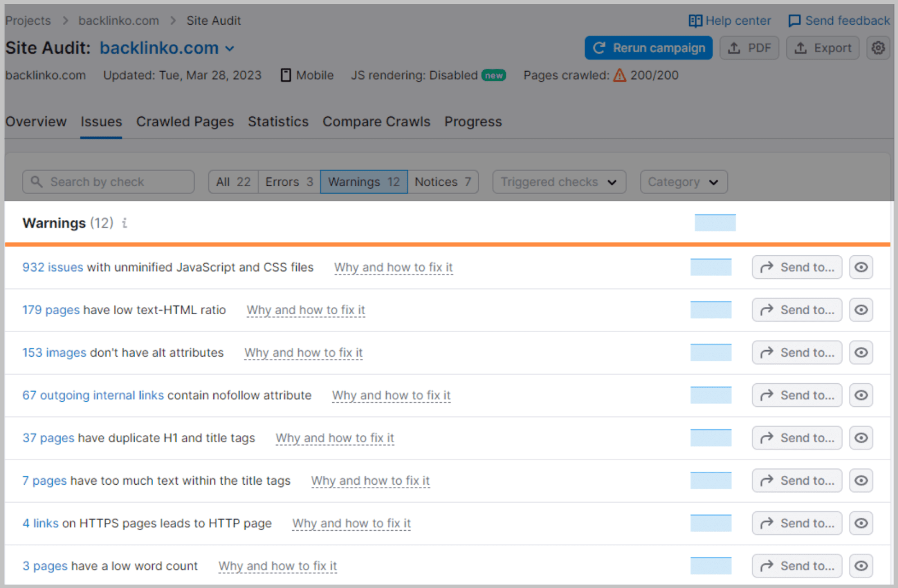Screen dimensions: 898x588
Task: Open fix advice for low text-HTML ratio
Action: coord(306,310)
